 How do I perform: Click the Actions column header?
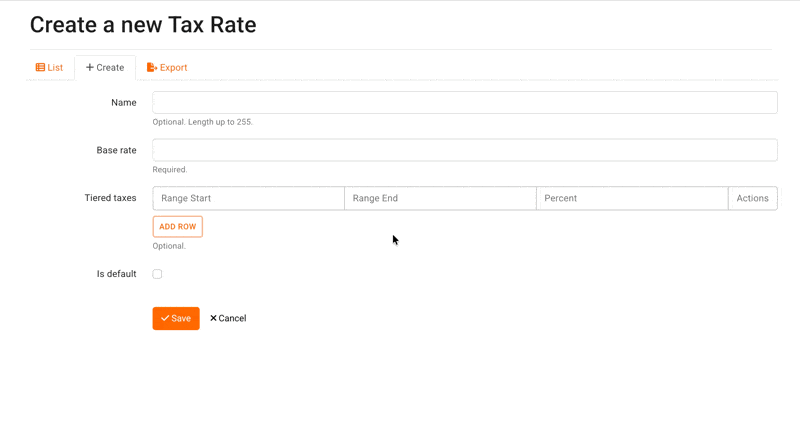752,198
